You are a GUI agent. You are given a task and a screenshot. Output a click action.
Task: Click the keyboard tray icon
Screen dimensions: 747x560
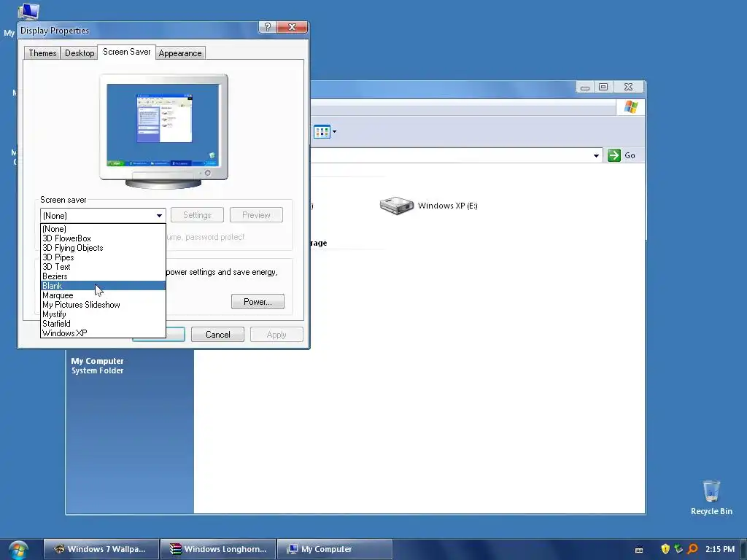(x=639, y=550)
